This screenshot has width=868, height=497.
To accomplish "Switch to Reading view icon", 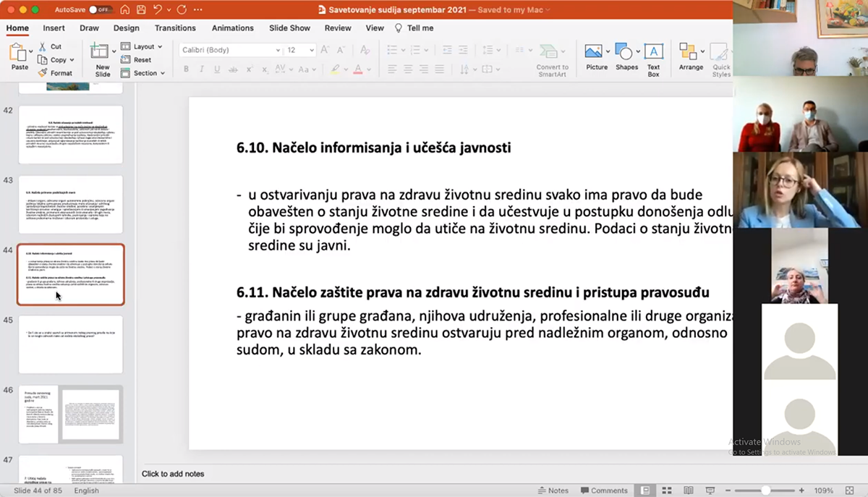I will tap(689, 490).
